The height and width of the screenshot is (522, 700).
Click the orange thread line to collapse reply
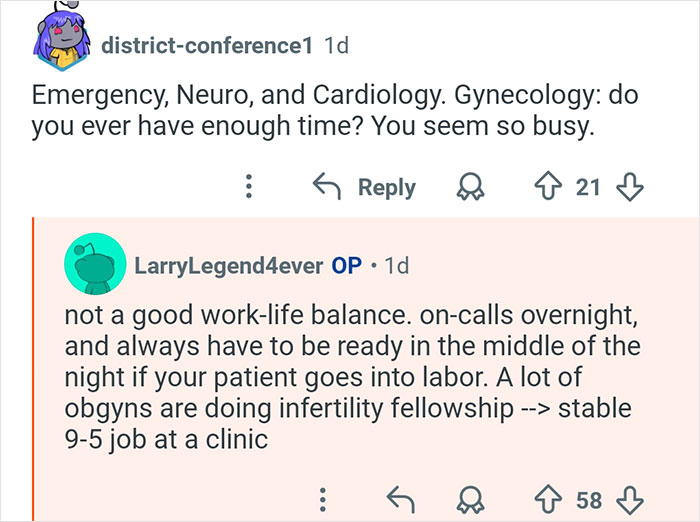(x=33, y=370)
